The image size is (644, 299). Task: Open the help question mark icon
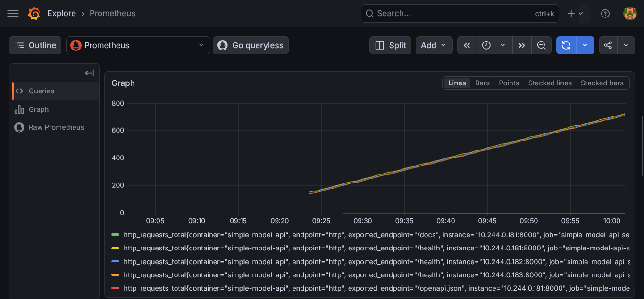(605, 14)
